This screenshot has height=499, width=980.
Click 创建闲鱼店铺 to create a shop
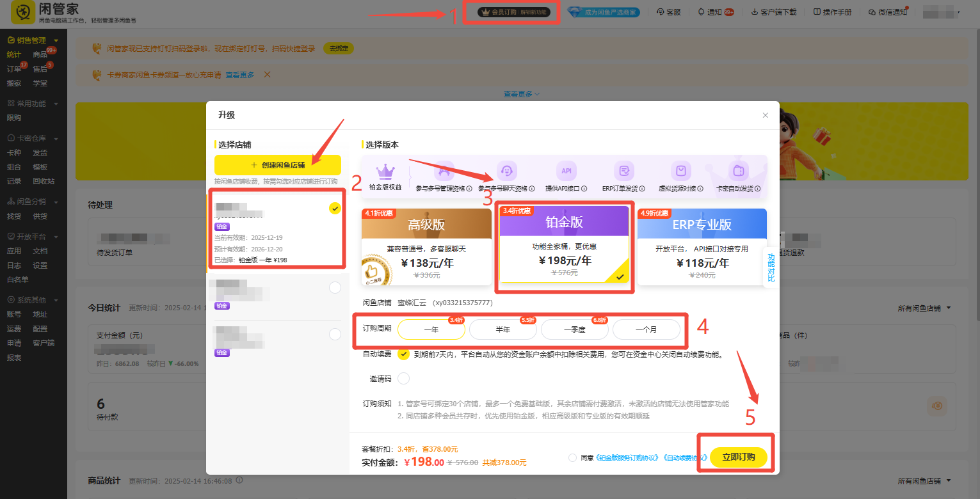pyautogui.click(x=277, y=165)
